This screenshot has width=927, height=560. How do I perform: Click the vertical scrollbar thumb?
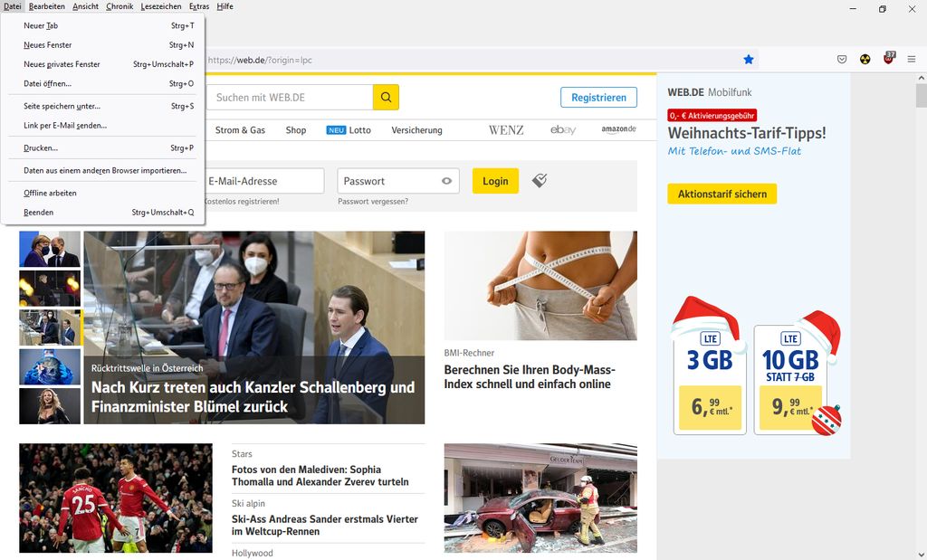point(921,95)
